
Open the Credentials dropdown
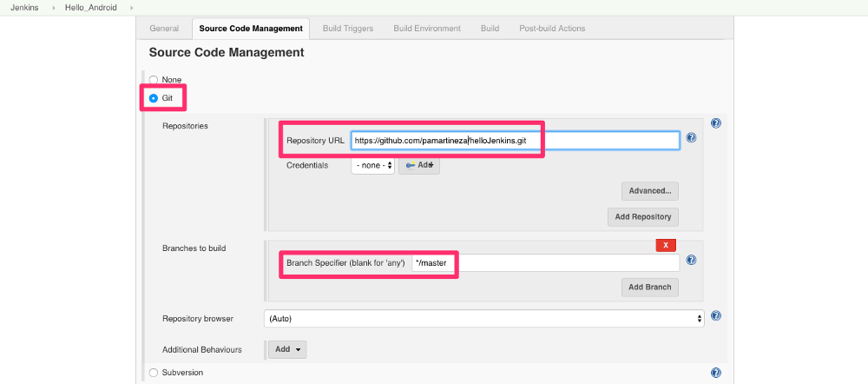click(373, 165)
